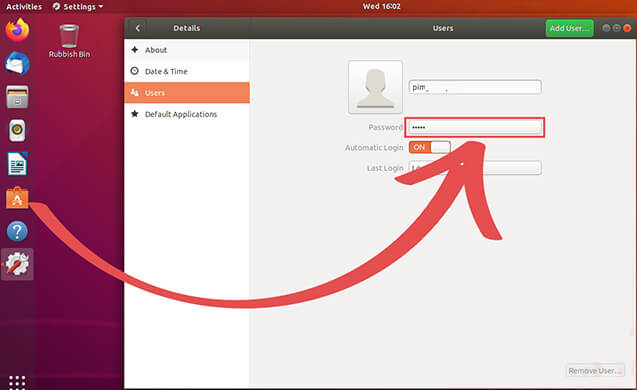Click the Settings tools icon in dock
Image resolution: width=637 pixels, height=390 pixels.
point(17,264)
